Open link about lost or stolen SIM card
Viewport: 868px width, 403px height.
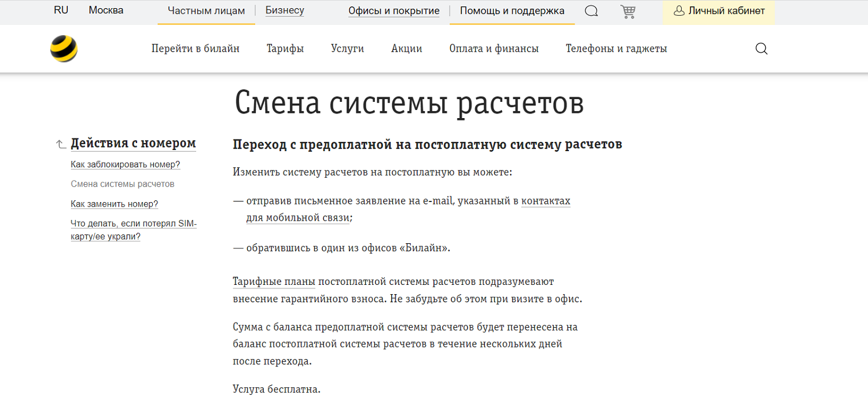point(134,230)
